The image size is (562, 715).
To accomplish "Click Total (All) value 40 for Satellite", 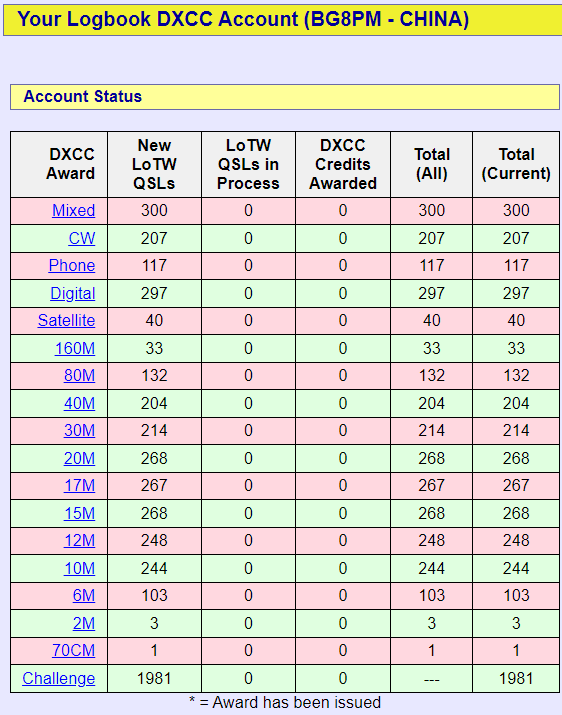I will 432,321.
